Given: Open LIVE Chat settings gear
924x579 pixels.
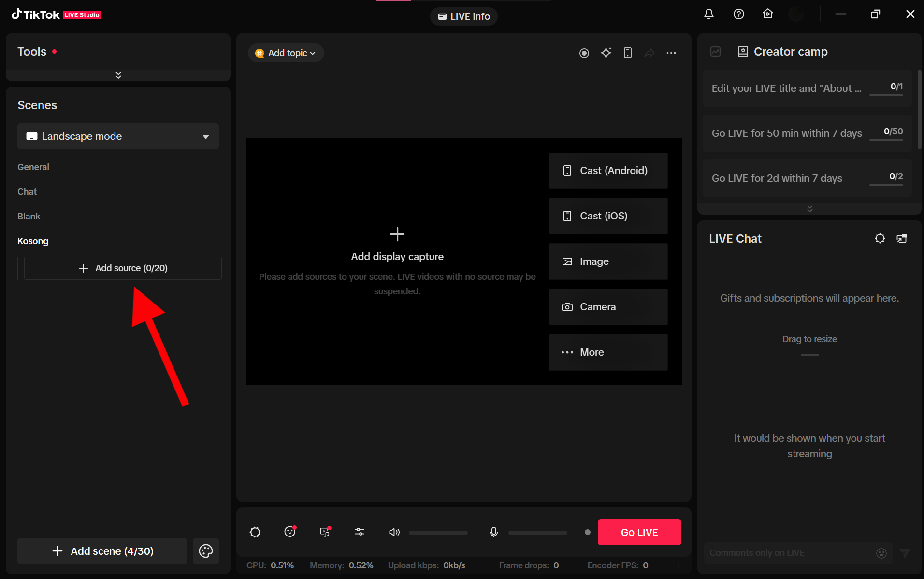Looking at the screenshot, I should [x=880, y=238].
